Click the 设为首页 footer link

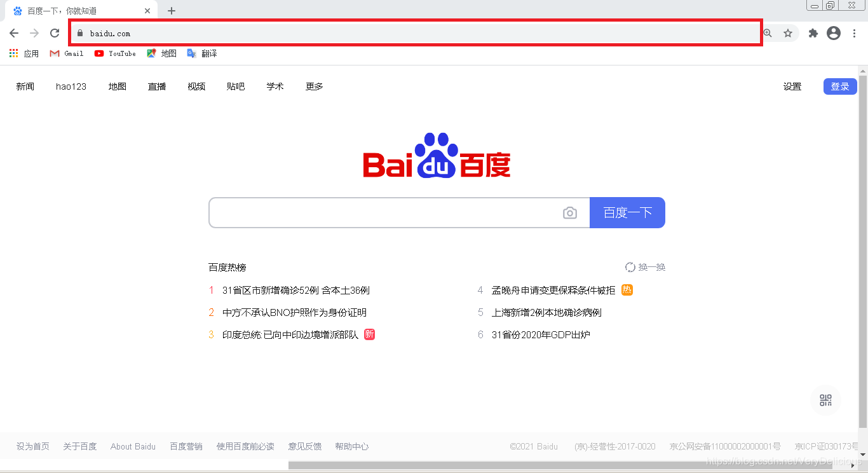pos(33,446)
